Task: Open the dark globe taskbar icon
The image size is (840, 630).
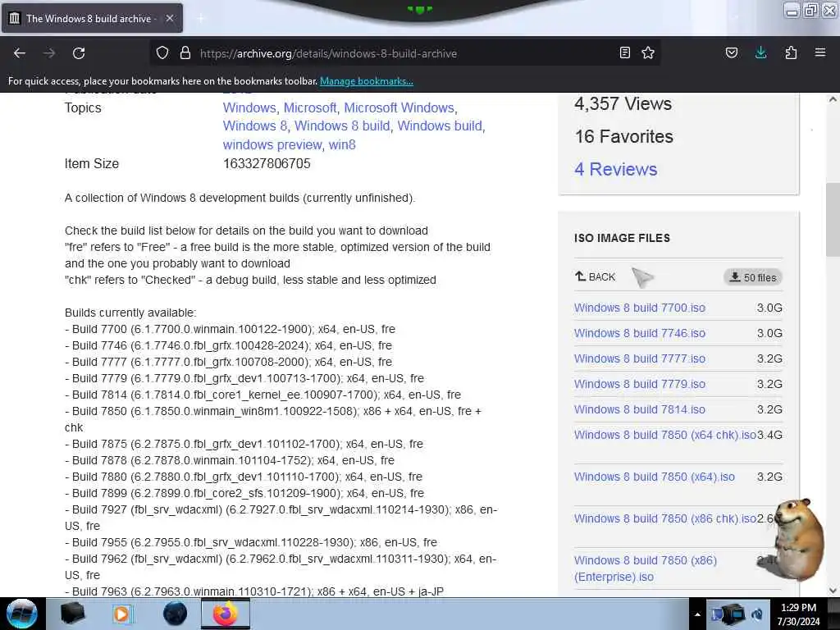Action: [x=175, y=614]
